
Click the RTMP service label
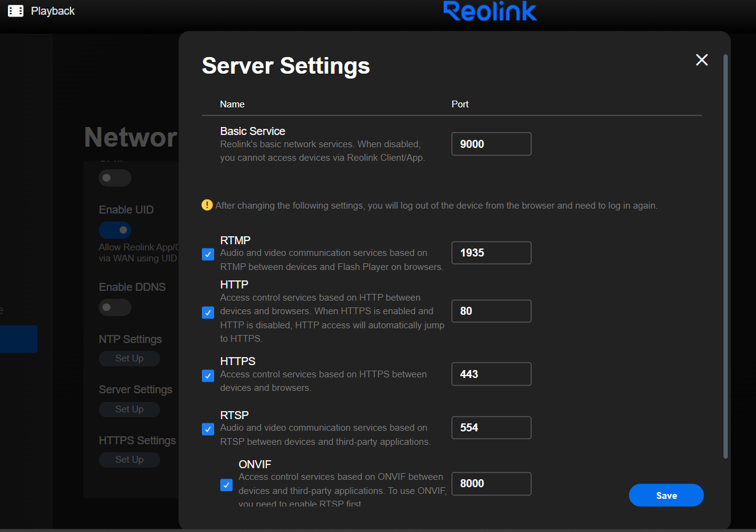(x=236, y=241)
